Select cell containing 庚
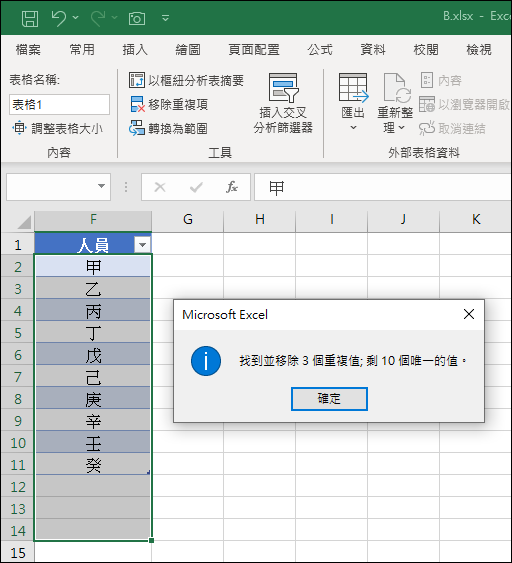The height and width of the screenshot is (563, 512). click(x=93, y=398)
